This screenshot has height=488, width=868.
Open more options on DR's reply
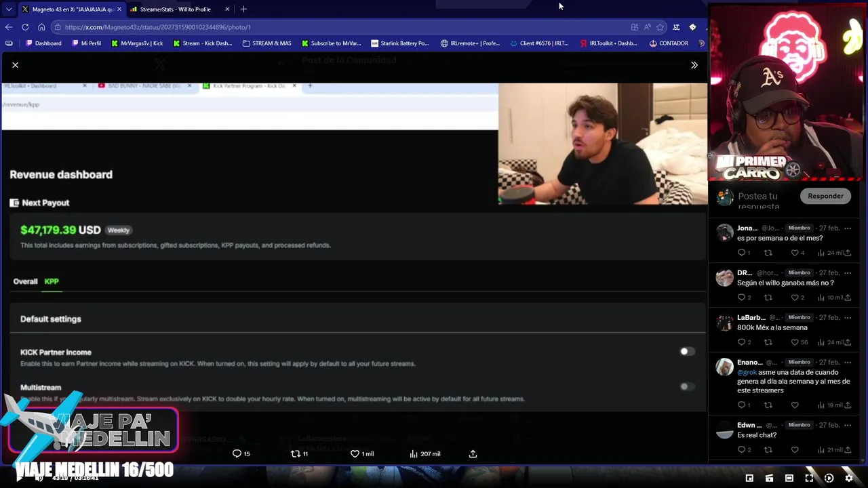click(x=848, y=273)
